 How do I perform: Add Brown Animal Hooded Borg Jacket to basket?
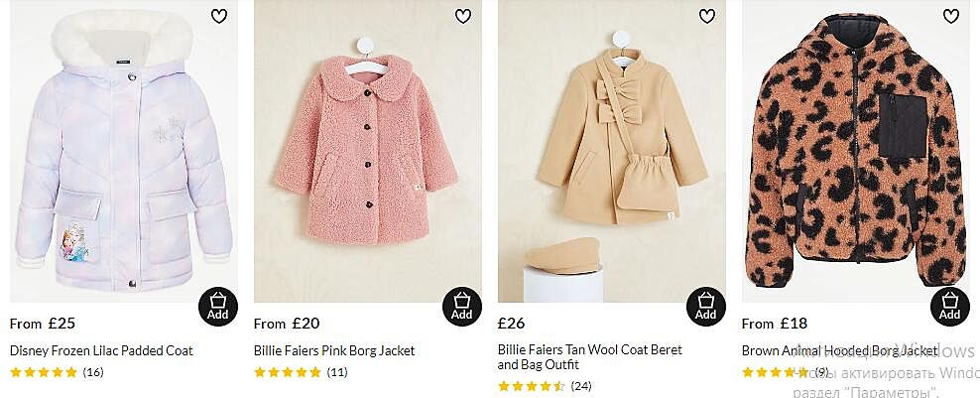tap(949, 305)
